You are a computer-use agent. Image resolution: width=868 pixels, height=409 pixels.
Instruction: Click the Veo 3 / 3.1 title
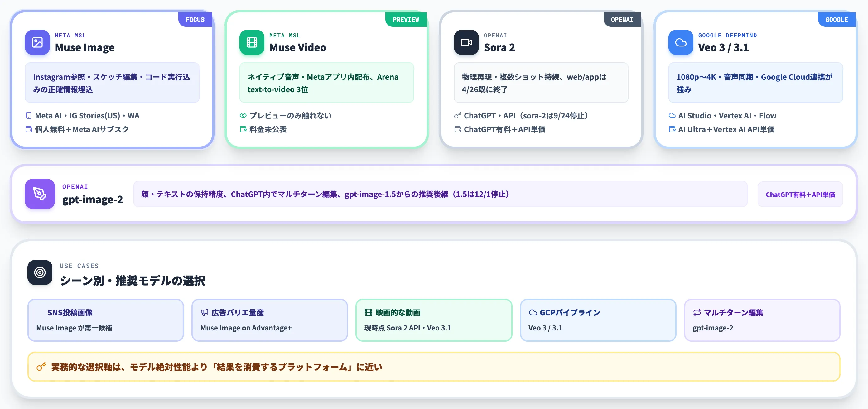click(723, 47)
